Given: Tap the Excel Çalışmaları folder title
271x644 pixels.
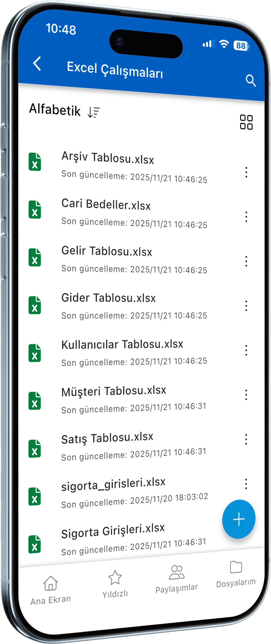Looking at the screenshot, I should (115, 70).
